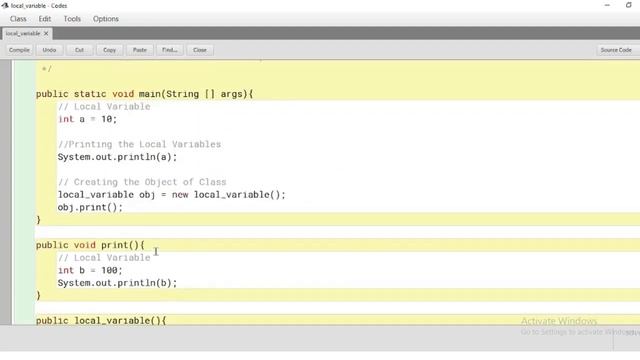Open the Tools menu
The width and height of the screenshot is (640, 360).
72,19
